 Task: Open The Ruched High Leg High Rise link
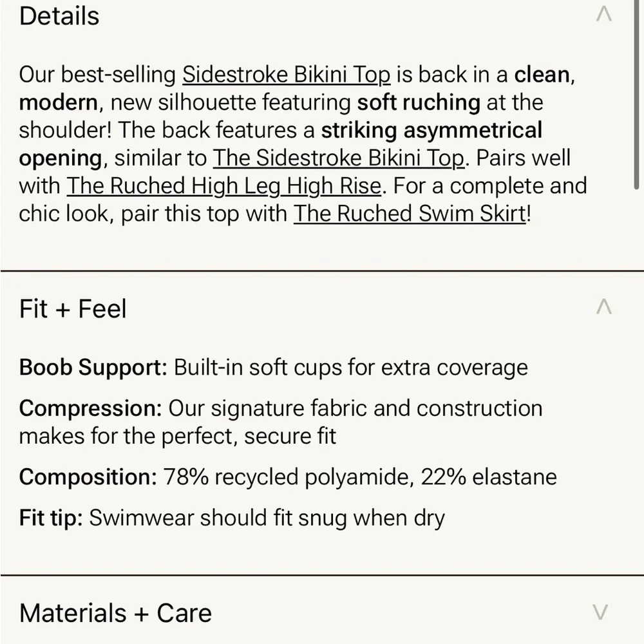(224, 186)
